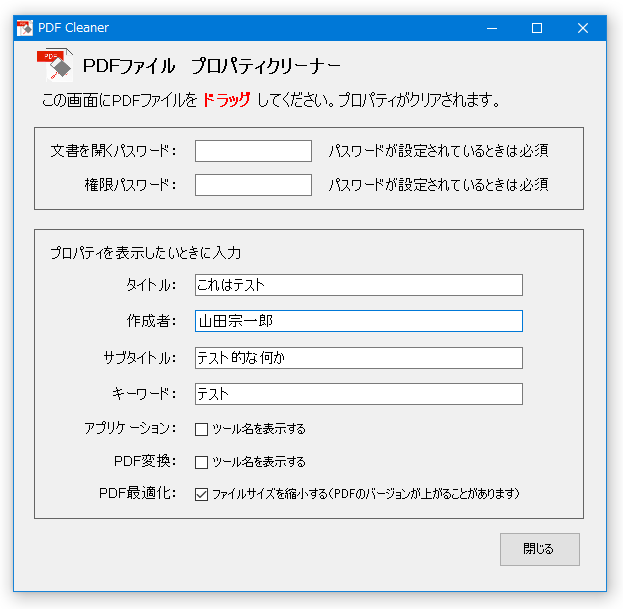Click the 権限パスワード: label
Screen dimensions: 623x609
pos(131,185)
